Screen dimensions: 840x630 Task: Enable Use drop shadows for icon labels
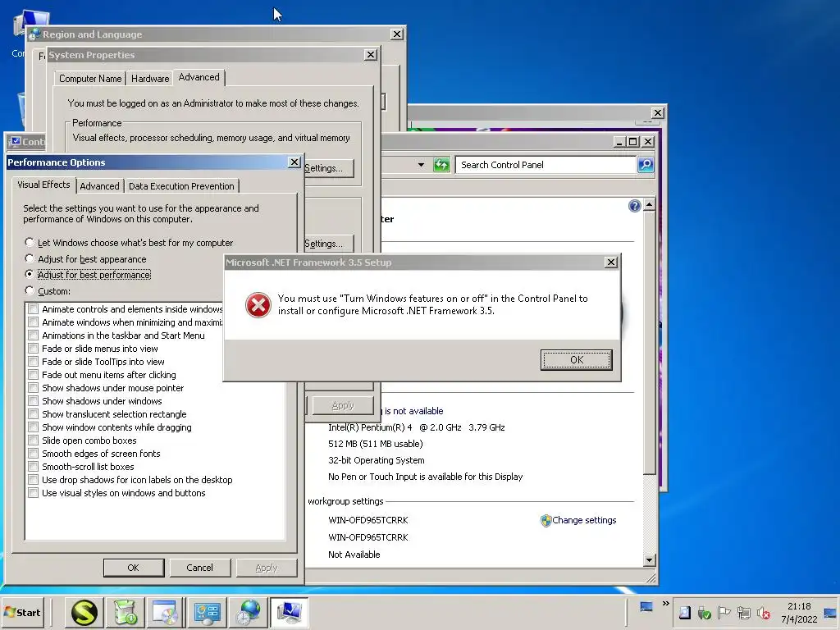point(33,480)
